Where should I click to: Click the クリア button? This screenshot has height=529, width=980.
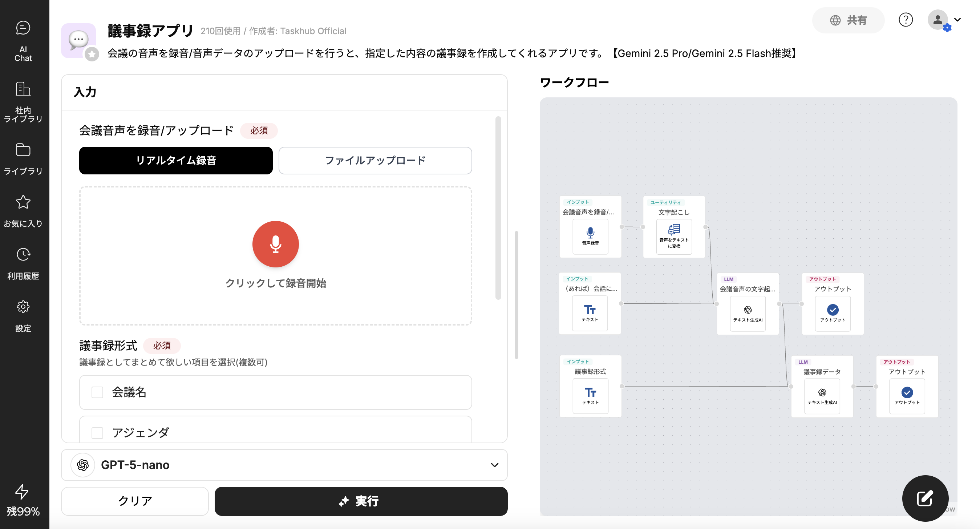pyautogui.click(x=135, y=501)
